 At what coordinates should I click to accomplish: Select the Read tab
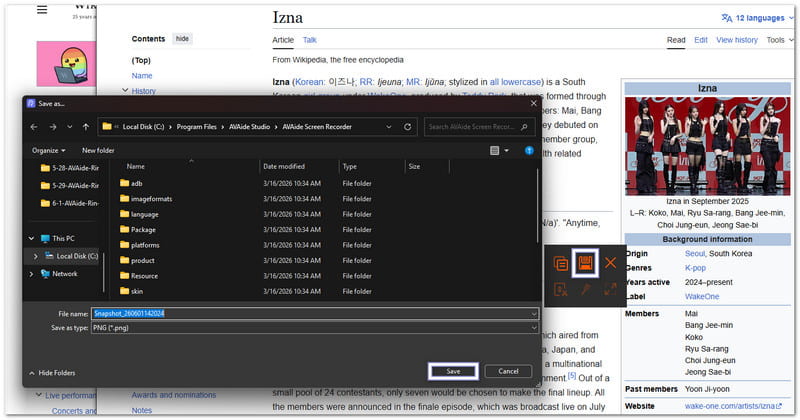click(x=676, y=40)
